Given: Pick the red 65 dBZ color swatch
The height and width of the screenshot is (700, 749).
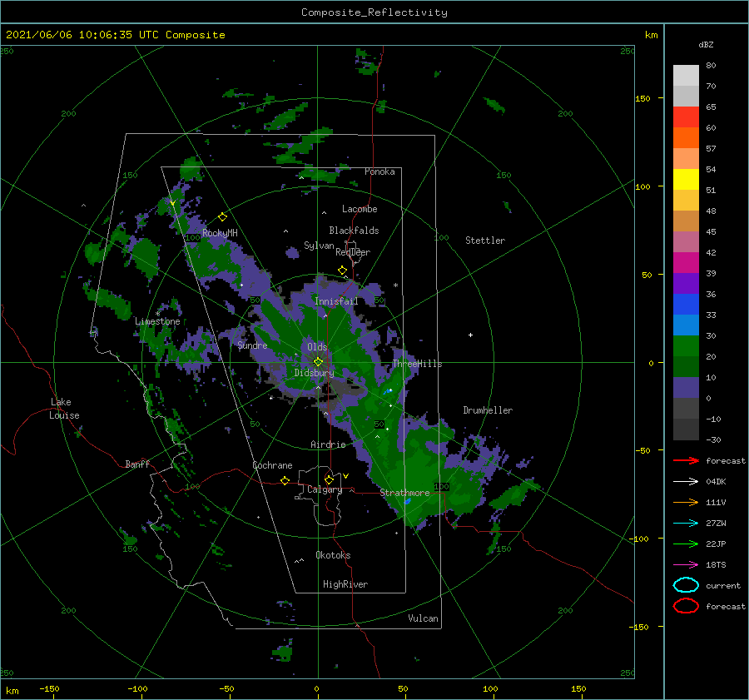Looking at the screenshot, I should (686, 117).
